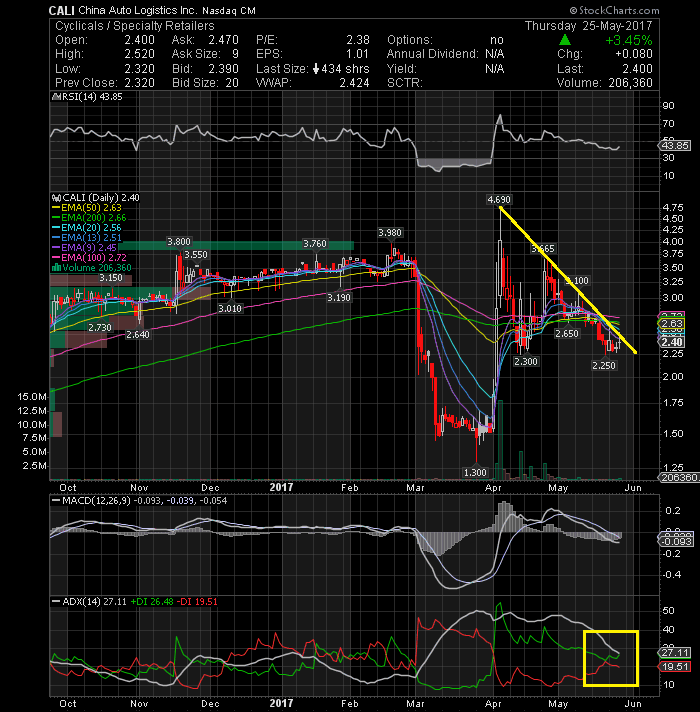Click the Options label
The height and width of the screenshot is (712, 700).
coord(409,40)
